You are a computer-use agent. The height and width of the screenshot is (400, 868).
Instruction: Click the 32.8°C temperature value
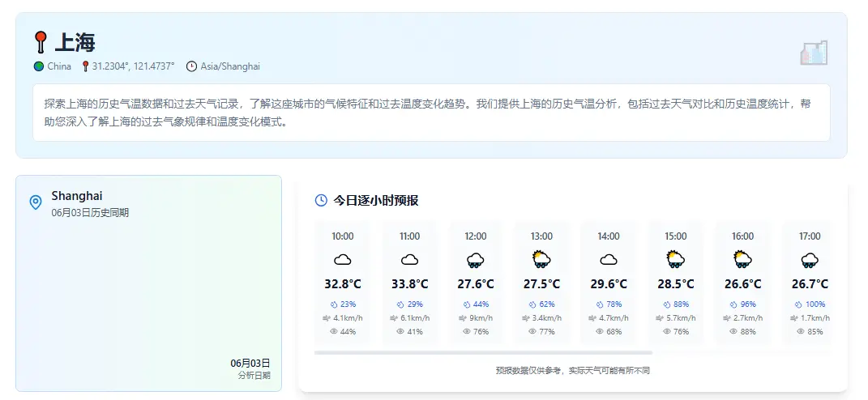point(343,284)
